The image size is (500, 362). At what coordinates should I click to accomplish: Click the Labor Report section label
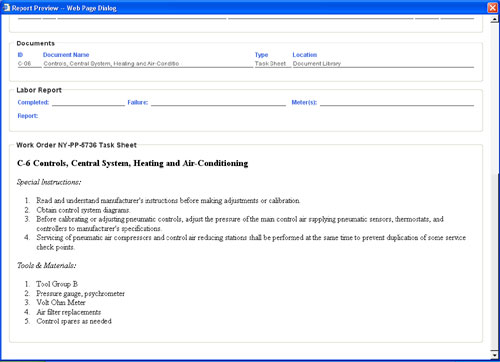(39, 90)
